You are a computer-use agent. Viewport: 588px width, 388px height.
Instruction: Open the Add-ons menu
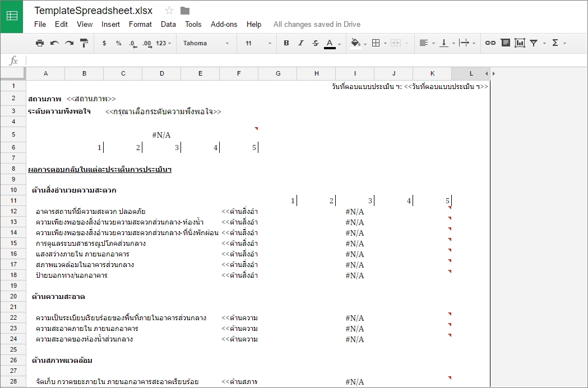[x=224, y=24]
